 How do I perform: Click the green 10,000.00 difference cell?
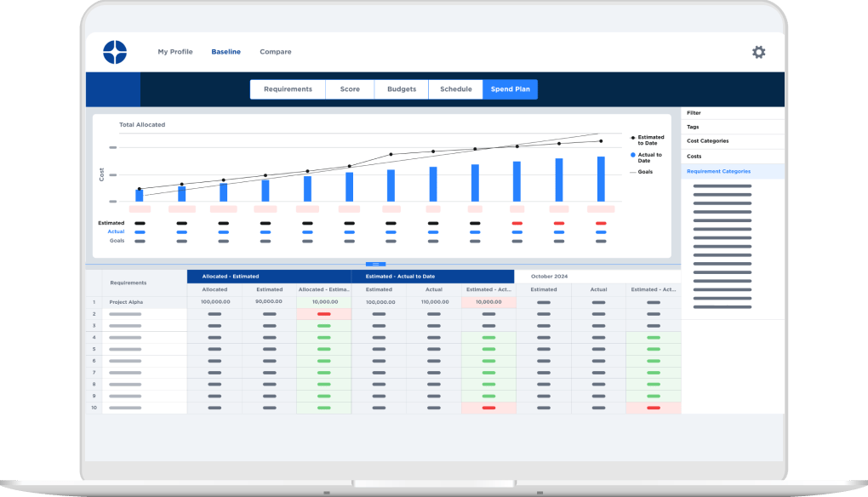pyautogui.click(x=324, y=302)
